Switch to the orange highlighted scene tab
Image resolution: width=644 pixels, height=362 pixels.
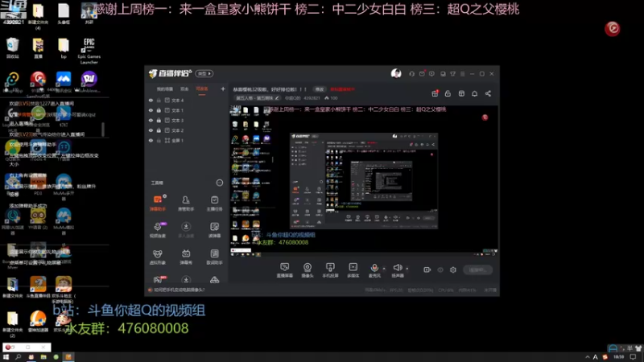point(202,89)
